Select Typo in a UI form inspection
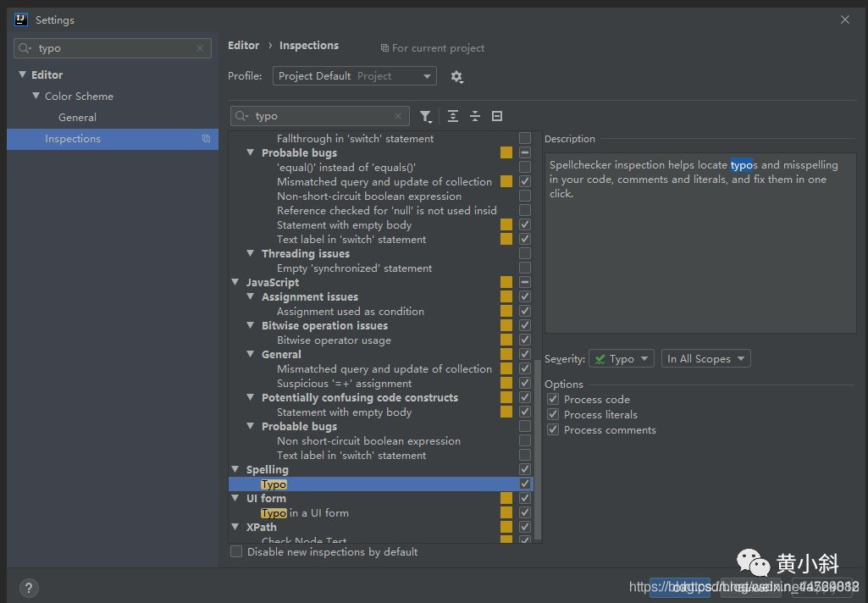 (305, 513)
